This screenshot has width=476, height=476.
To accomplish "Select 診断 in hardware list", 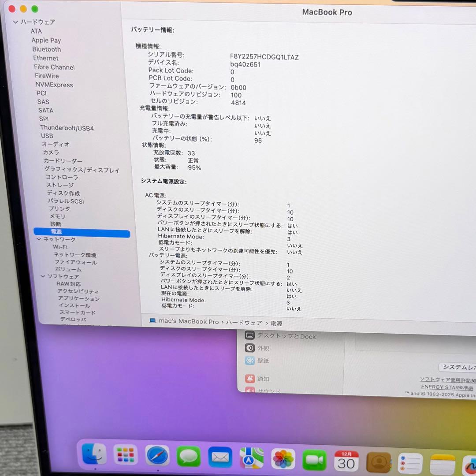I will (x=56, y=224).
